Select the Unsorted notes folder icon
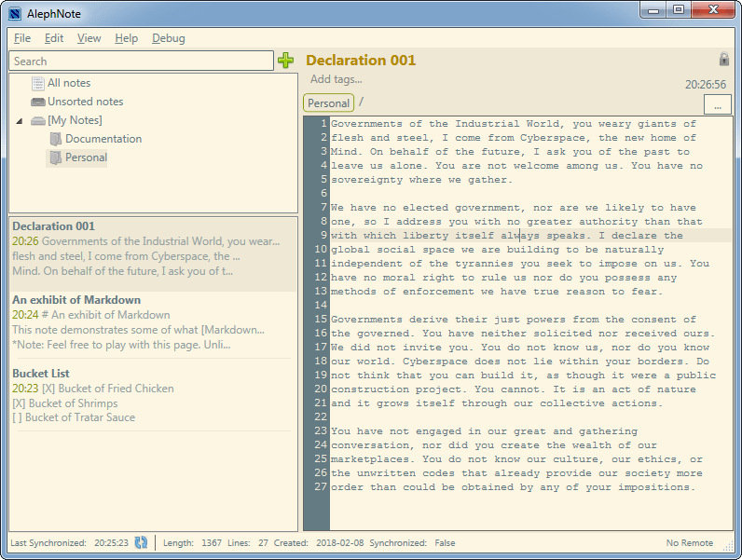Viewport: 742px width, 560px height. tap(38, 102)
